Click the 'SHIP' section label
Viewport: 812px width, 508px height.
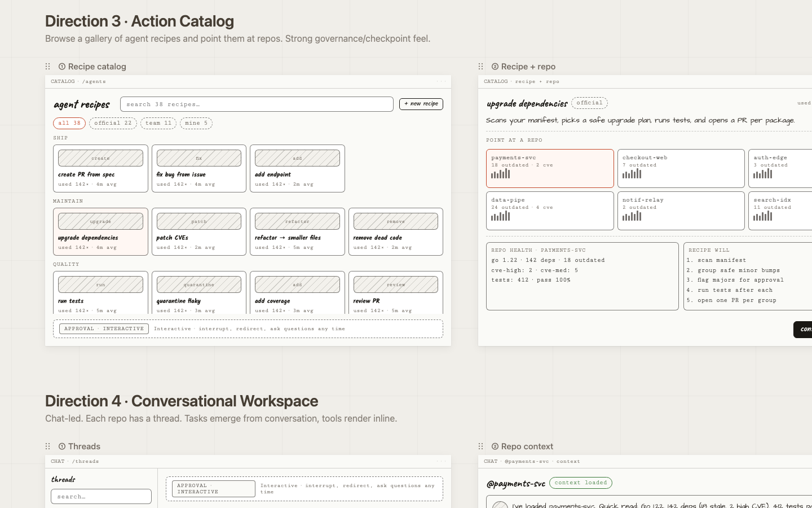tap(60, 138)
